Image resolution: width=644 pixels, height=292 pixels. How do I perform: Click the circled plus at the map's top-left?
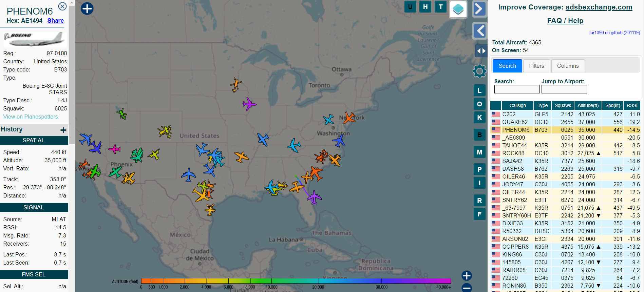87,8
